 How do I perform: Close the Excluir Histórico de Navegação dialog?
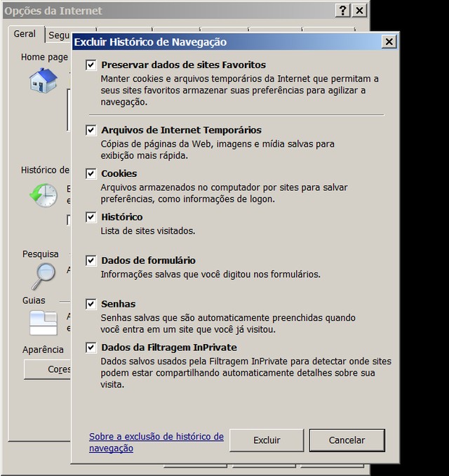point(389,41)
